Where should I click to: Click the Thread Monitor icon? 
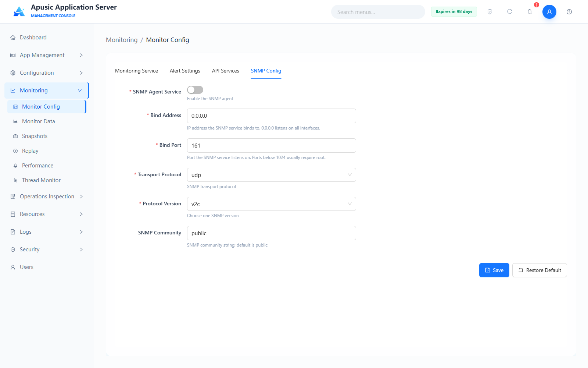[15, 180]
